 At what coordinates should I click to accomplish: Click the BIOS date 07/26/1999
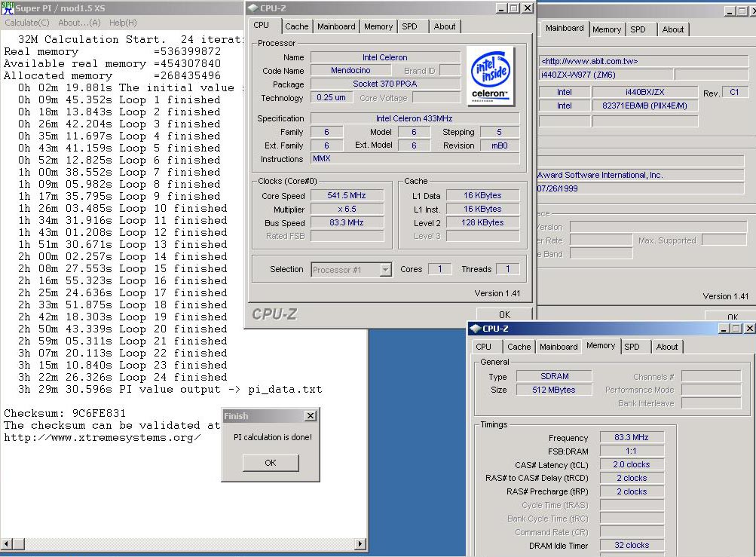coord(640,188)
